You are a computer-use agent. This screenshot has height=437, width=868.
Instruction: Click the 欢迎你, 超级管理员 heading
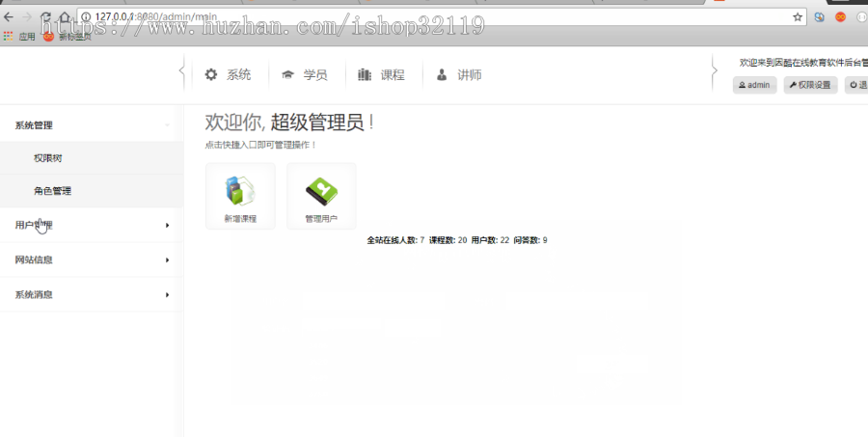[289, 122]
